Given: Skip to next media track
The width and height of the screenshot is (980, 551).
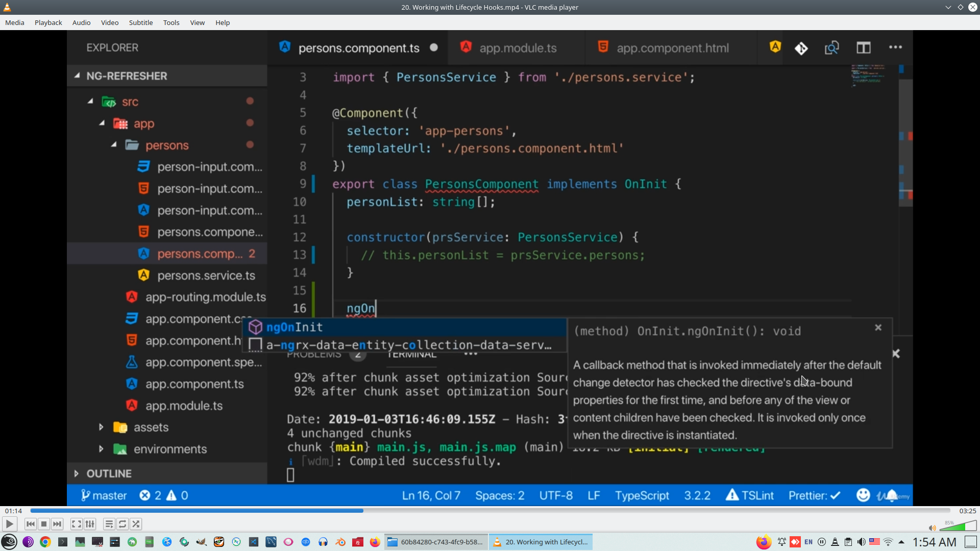Looking at the screenshot, I should [57, 524].
